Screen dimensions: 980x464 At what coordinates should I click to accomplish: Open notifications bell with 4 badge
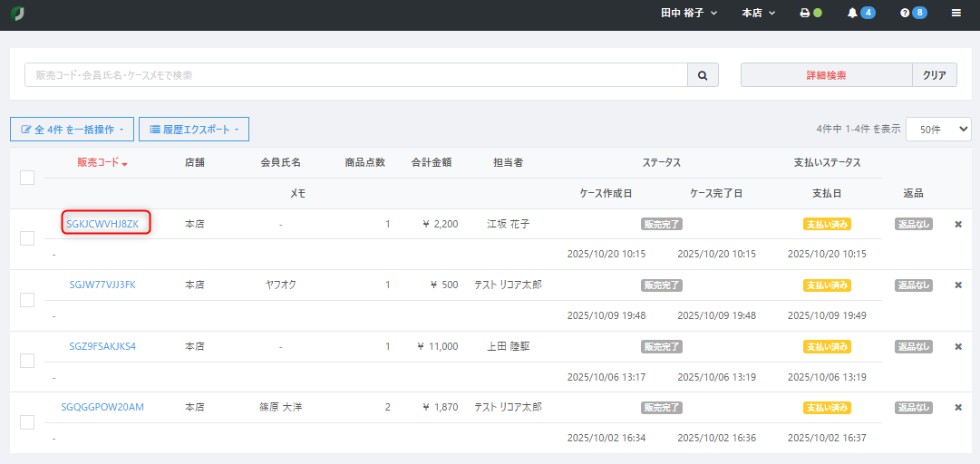coord(860,13)
